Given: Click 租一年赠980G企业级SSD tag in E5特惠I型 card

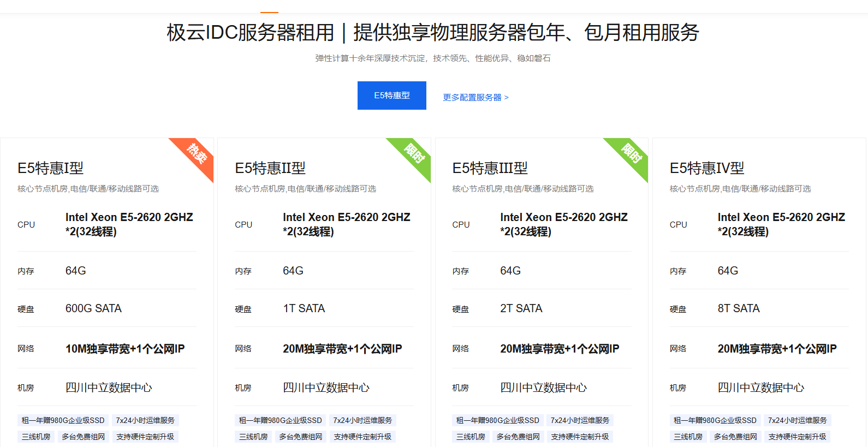Looking at the screenshot, I should 63,420.
